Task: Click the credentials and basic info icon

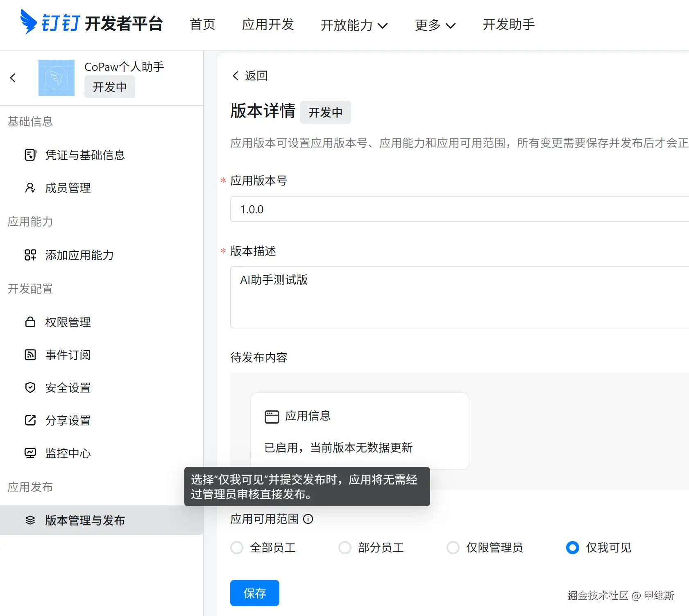Action: click(31, 155)
